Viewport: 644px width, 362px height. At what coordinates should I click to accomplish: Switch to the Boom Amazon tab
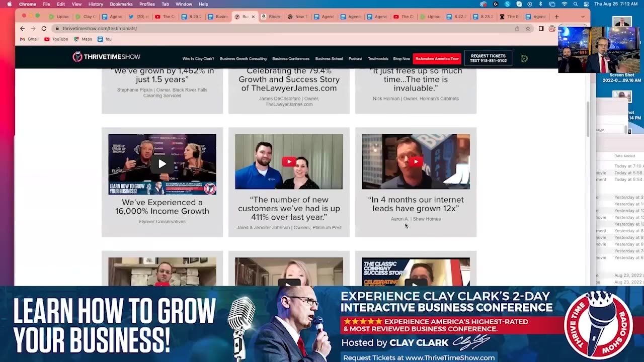(x=270, y=17)
